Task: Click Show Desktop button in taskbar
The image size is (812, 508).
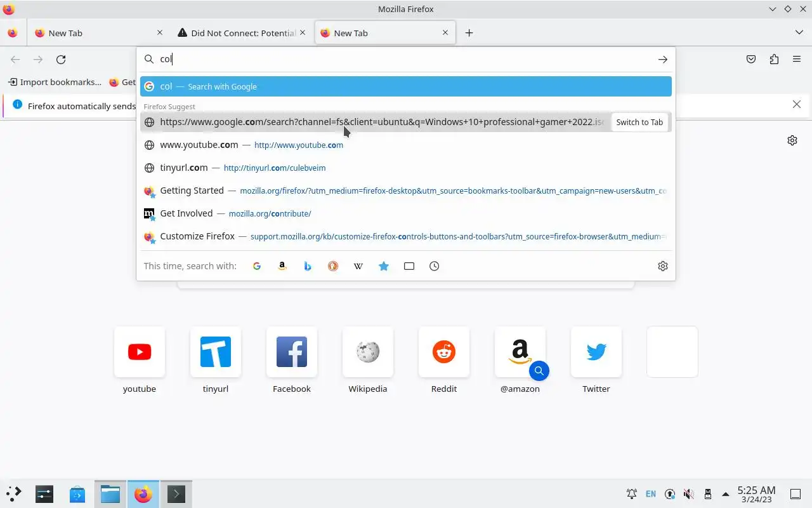Action: 795,493
